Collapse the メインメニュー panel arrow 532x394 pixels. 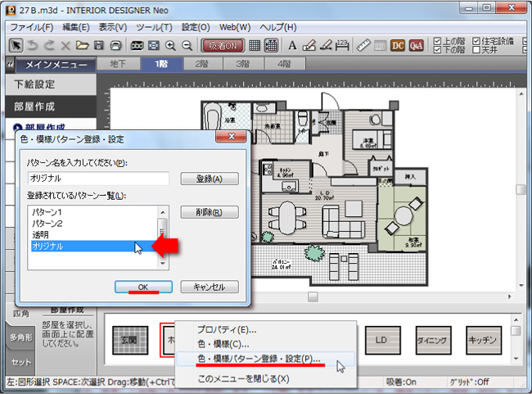click(x=10, y=64)
